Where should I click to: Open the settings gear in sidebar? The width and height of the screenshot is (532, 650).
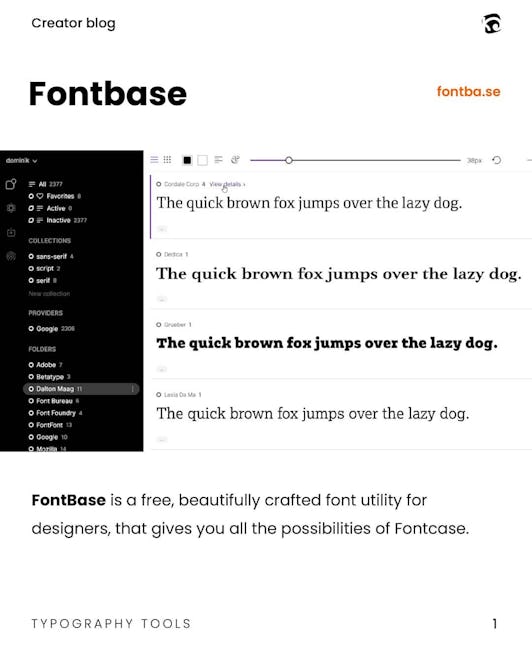[11, 208]
